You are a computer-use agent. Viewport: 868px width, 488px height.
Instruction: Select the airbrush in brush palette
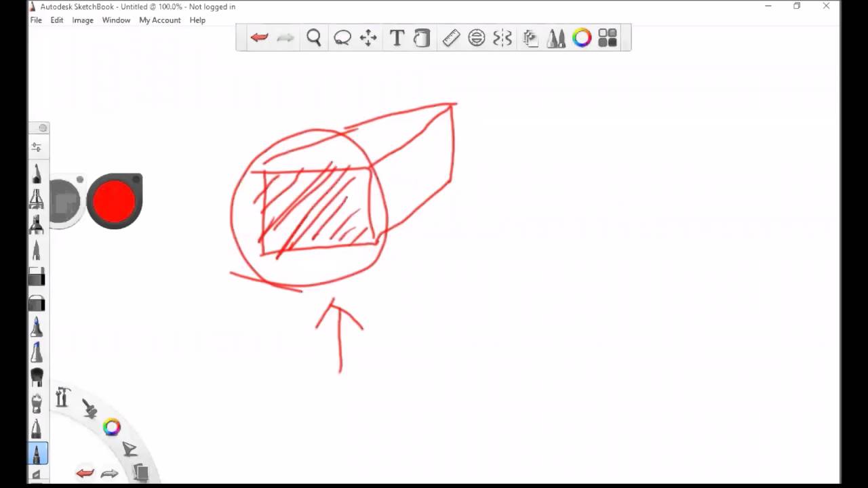click(37, 199)
